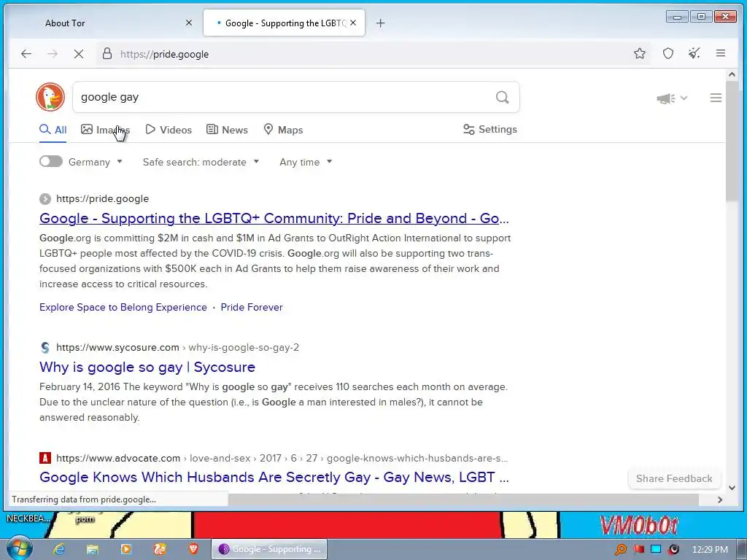Click the Sycosure result favicon
Image resolution: width=747 pixels, height=560 pixels.
(45, 347)
